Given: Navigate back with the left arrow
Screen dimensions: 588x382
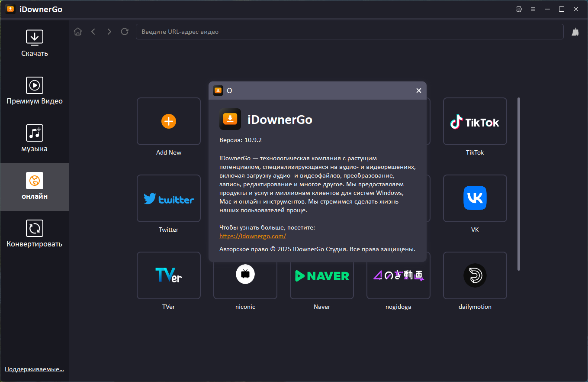Looking at the screenshot, I should [93, 32].
